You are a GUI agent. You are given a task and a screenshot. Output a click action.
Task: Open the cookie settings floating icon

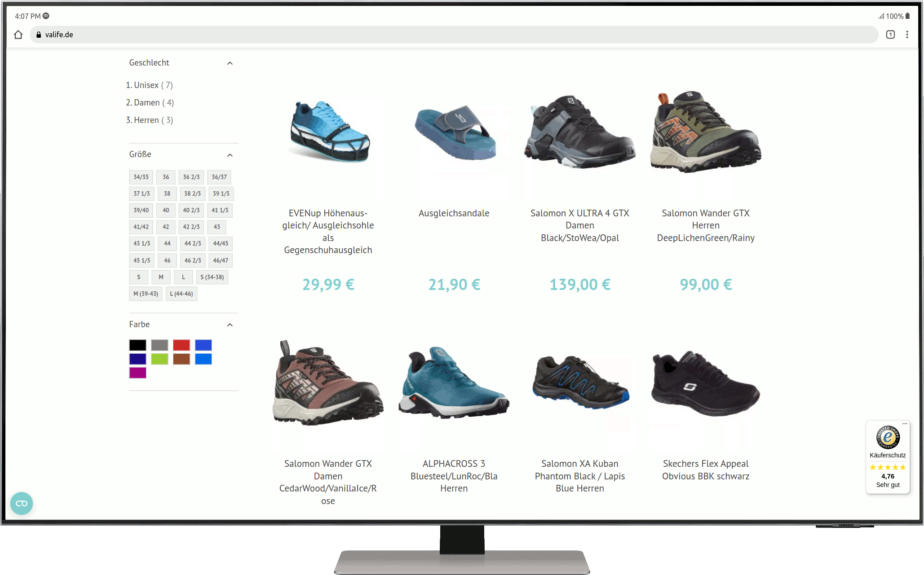pyautogui.click(x=22, y=503)
